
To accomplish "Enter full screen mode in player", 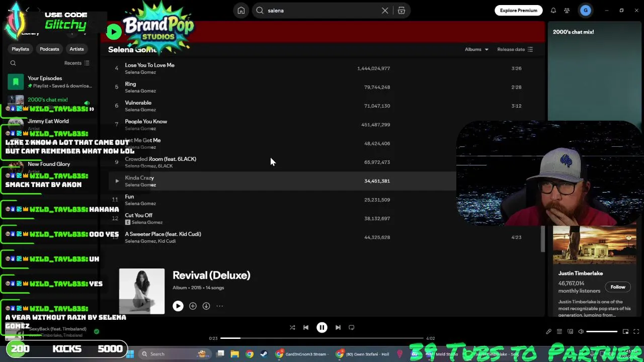I will pyautogui.click(x=636, y=332).
